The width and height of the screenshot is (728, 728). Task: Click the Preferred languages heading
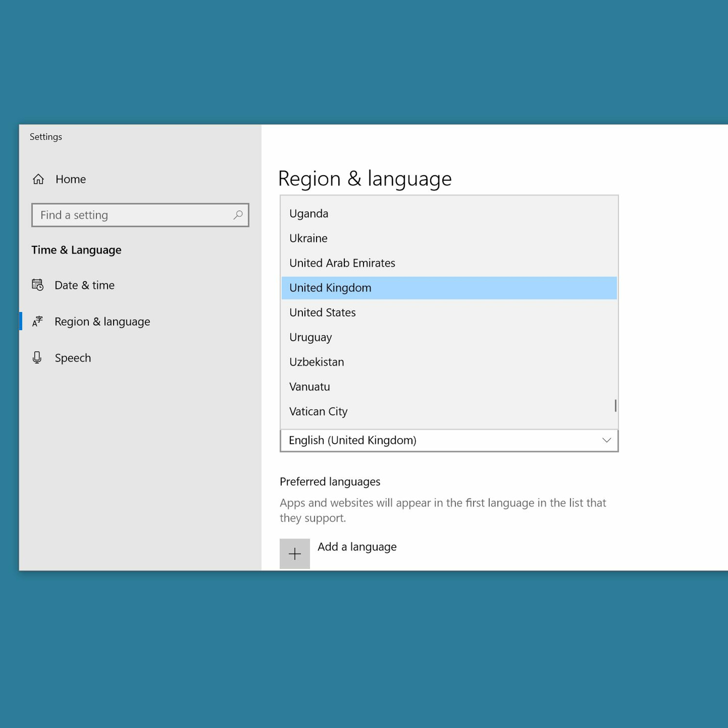[x=330, y=482]
